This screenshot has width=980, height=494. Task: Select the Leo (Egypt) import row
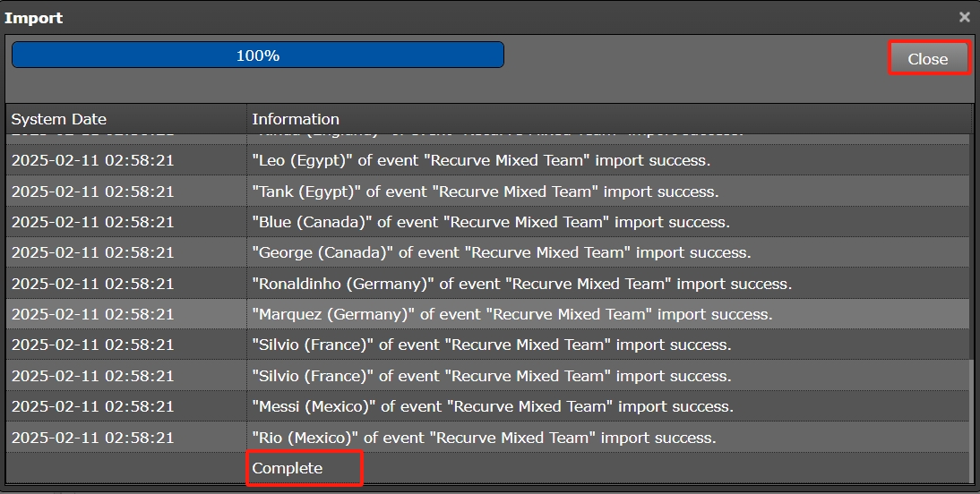[x=480, y=161]
